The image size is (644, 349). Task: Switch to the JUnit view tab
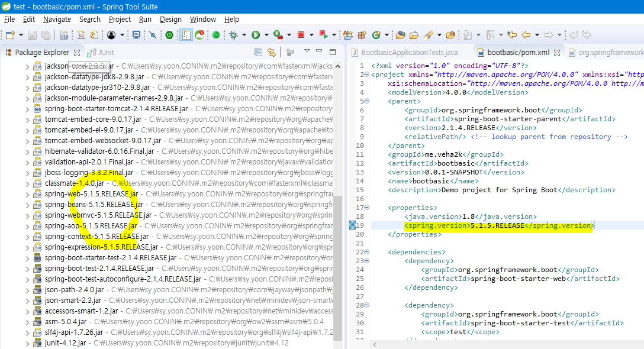[101, 53]
